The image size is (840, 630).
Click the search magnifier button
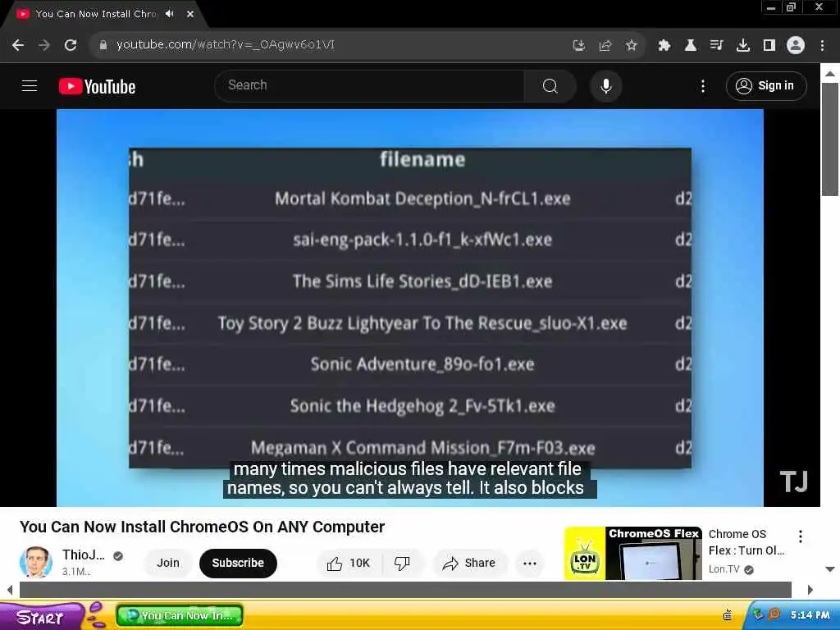[x=550, y=85]
